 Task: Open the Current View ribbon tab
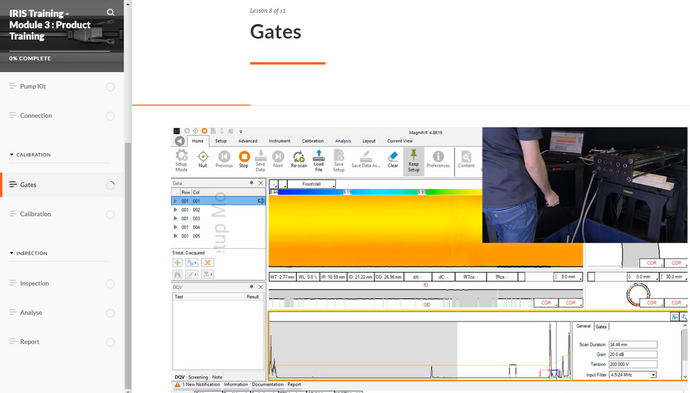tap(400, 141)
